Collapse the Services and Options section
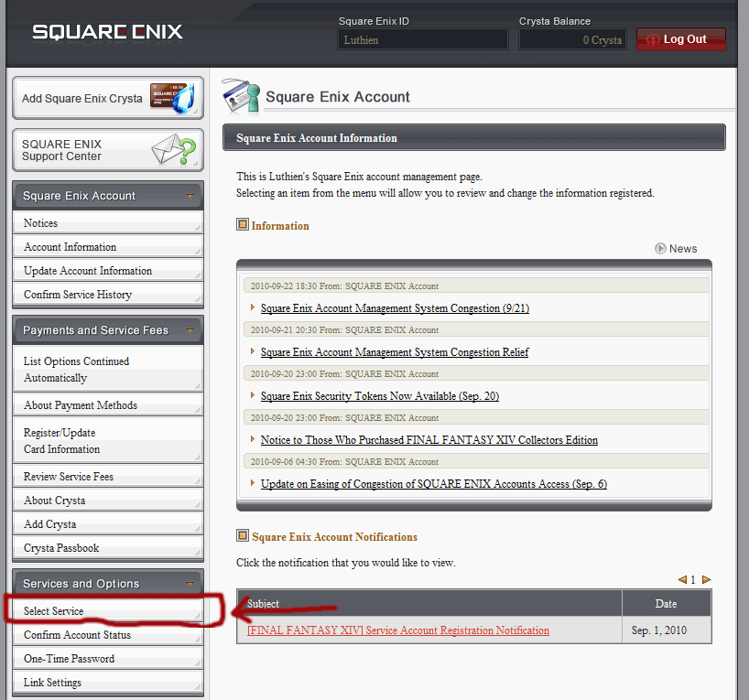This screenshot has height=700, width=749. pos(190,584)
